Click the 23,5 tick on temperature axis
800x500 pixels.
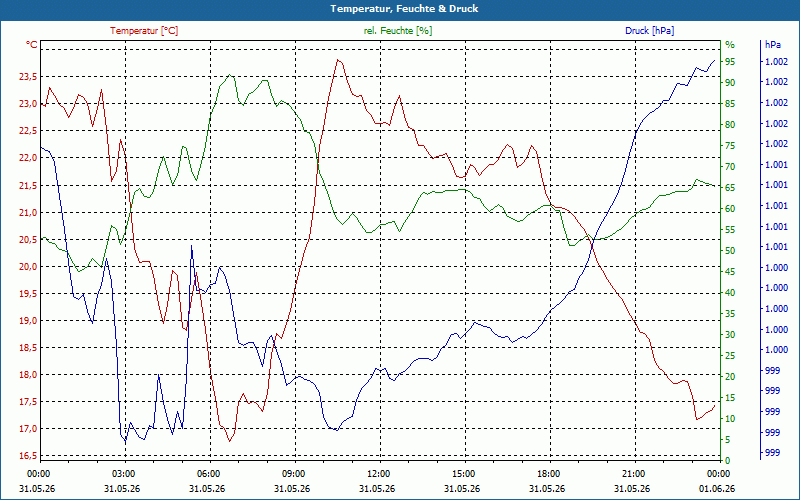28,77
